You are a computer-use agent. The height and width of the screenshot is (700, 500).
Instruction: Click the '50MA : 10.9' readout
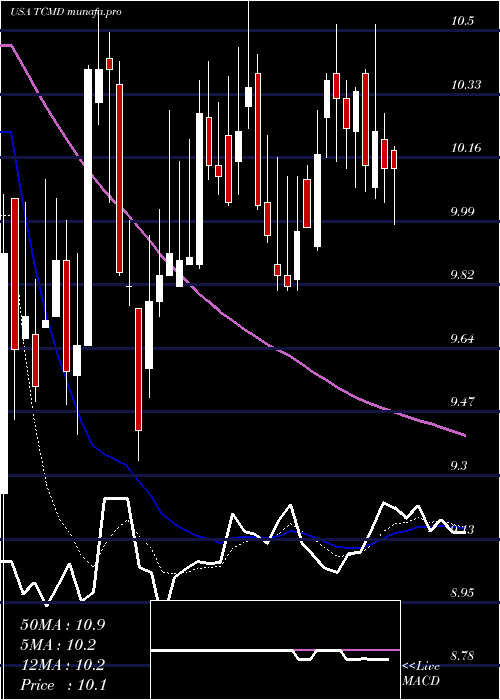[x=63, y=625]
